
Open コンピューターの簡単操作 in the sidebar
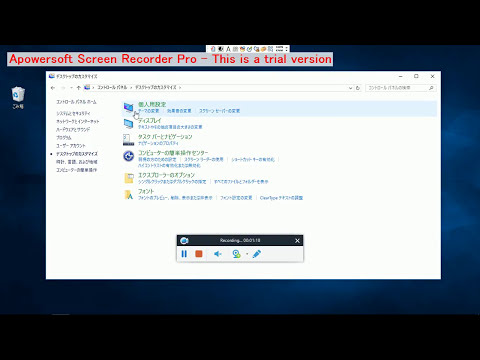click(x=76, y=170)
